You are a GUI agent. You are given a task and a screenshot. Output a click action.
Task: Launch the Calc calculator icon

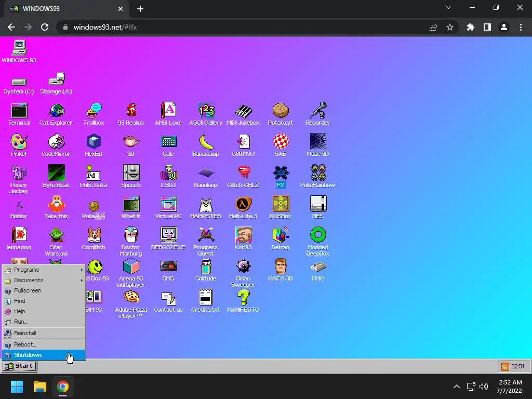(x=168, y=145)
